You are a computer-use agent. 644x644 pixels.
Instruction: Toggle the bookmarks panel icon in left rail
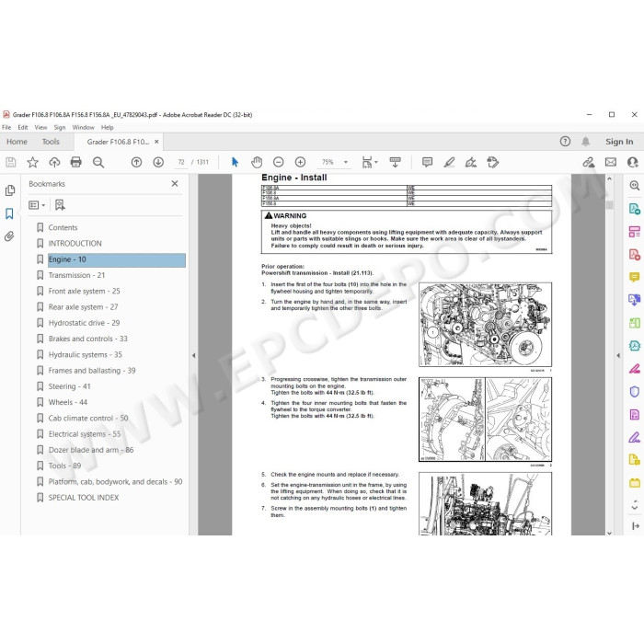point(9,213)
